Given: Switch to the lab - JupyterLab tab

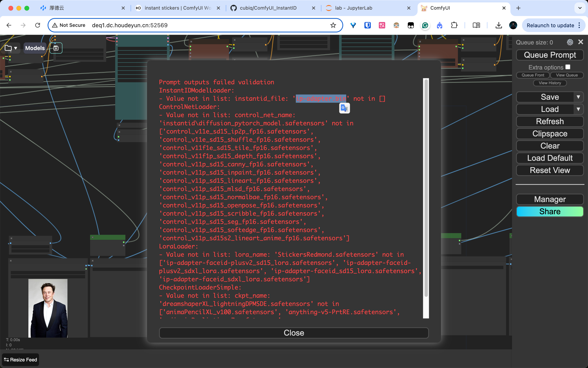Looking at the screenshot, I should 353,8.
